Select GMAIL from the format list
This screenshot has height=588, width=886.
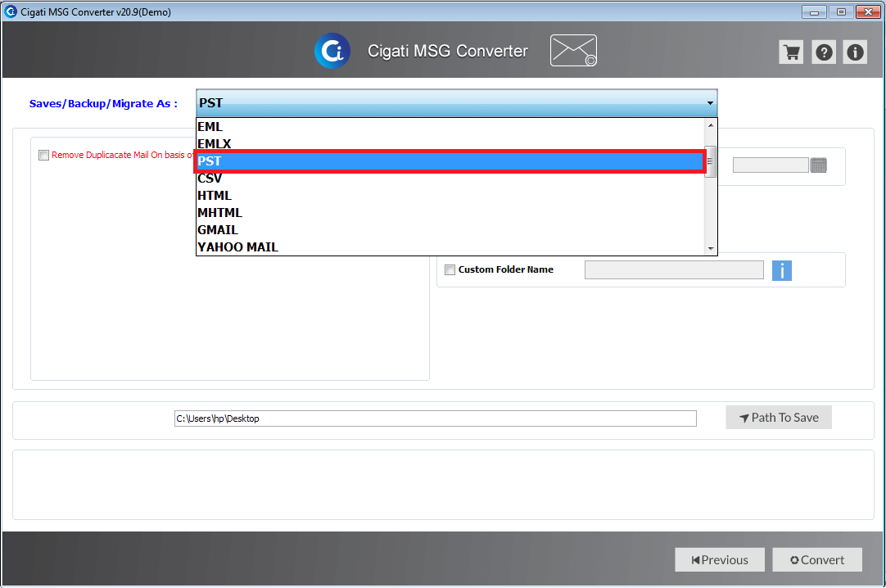(x=450, y=230)
